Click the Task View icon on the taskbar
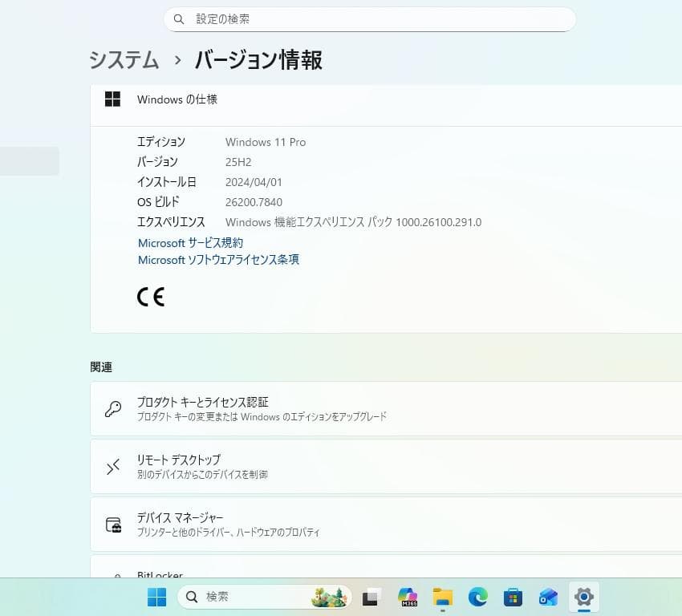Viewport: 682px width, 616px height. pyautogui.click(x=369, y=597)
